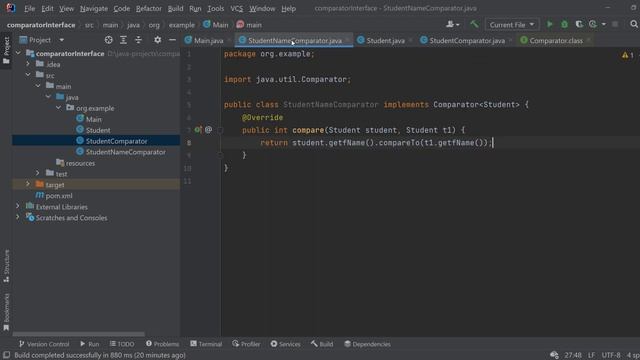Viewport: 640px width, 360px height.
Task: Select Student class in project tree
Action: (98, 130)
